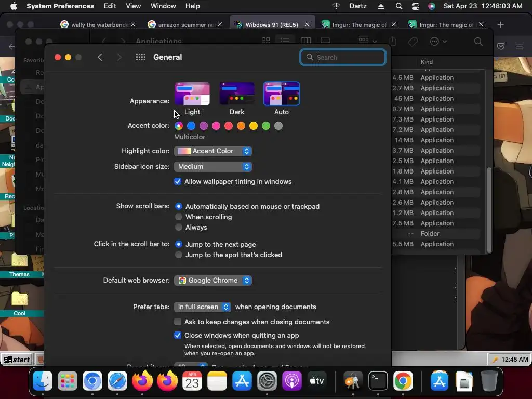Viewport: 532px width, 399px height.
Task: Click Dartz user name in menu bar
Action: coord(358,6)
